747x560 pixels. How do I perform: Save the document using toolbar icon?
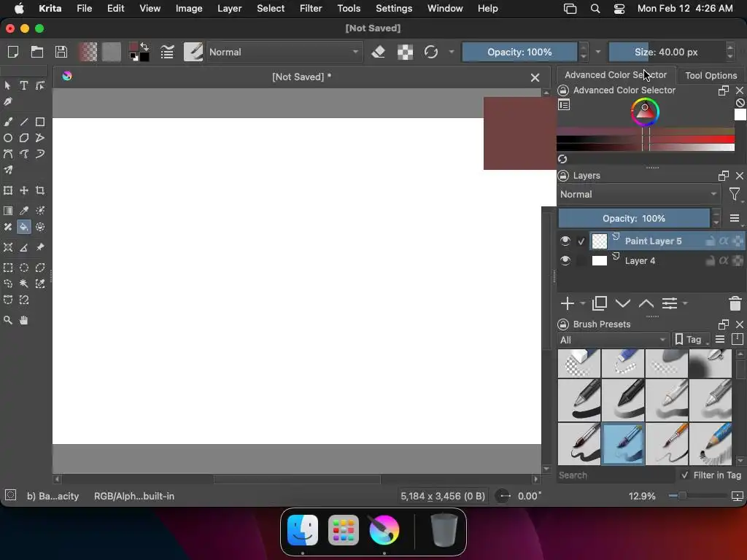coord(61,52)
